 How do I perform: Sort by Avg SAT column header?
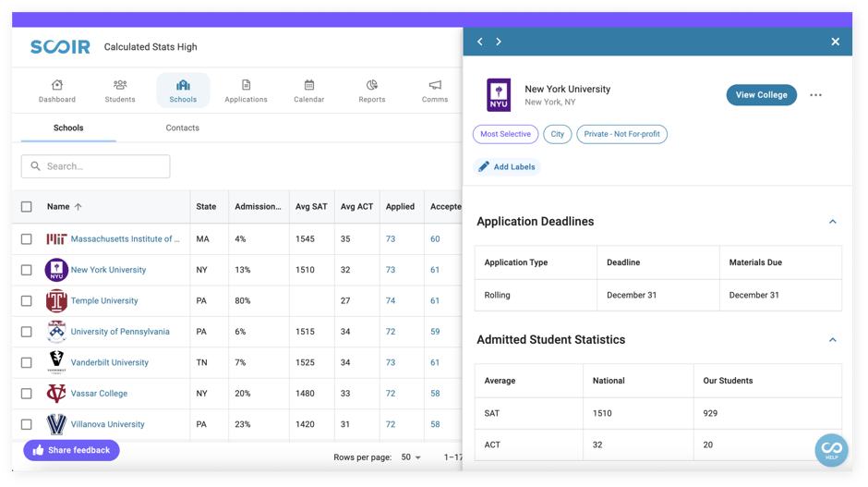311,207
